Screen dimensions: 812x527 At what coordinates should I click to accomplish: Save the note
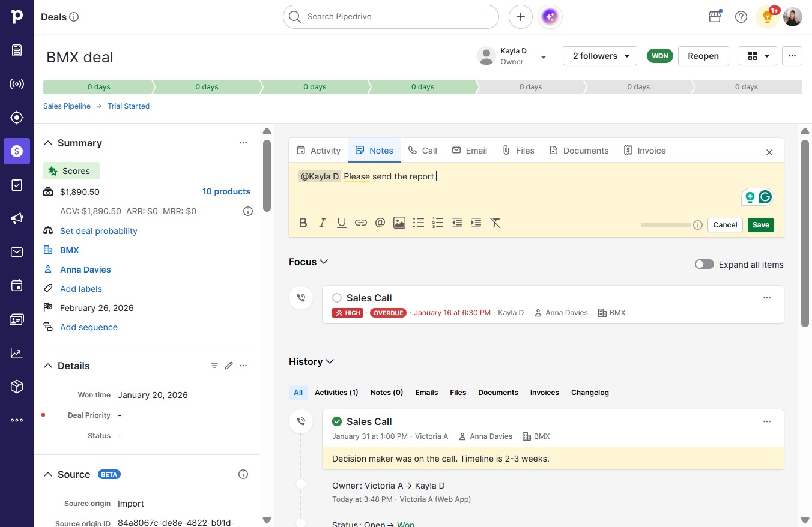[761, 225]
